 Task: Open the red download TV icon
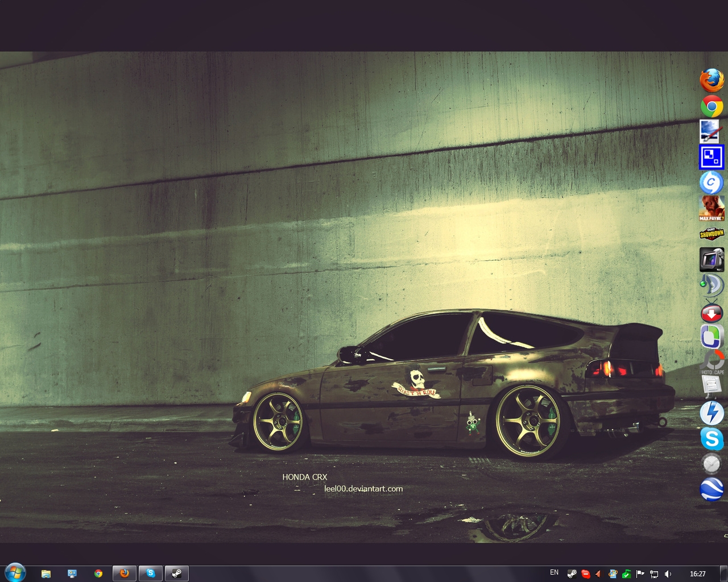pos(712,311)
